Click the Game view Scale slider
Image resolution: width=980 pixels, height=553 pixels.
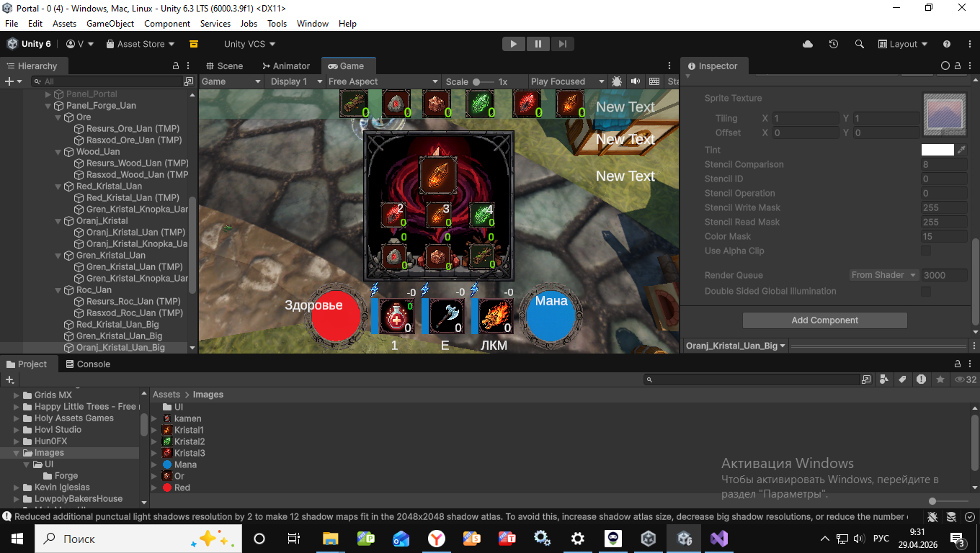pyautogui.click(x=483, y=81)
